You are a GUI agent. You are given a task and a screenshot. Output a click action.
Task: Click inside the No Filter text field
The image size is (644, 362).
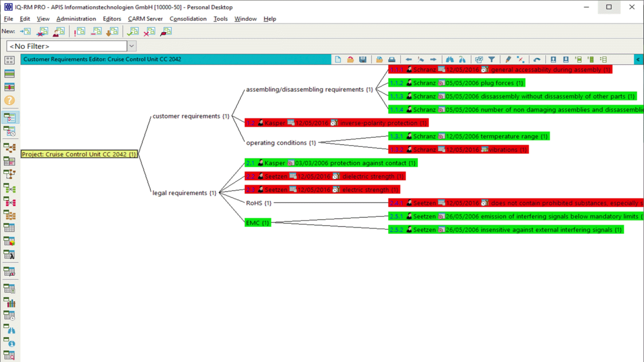[67, 46]
